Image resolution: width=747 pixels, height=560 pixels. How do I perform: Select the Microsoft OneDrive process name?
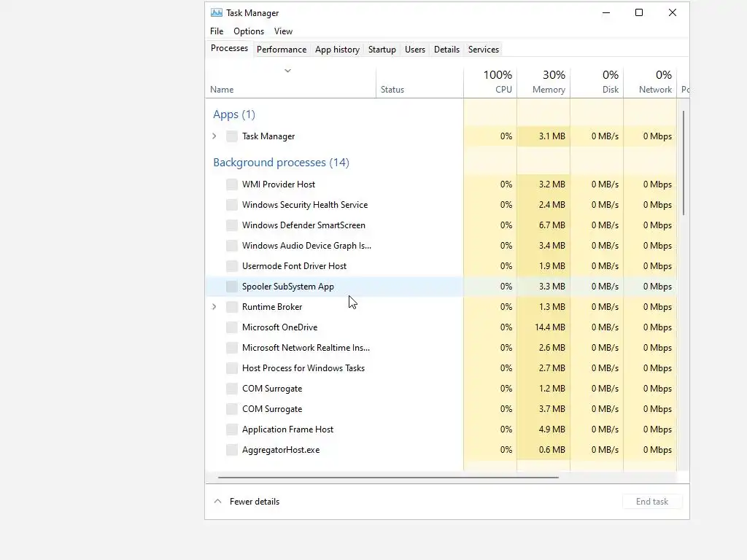pos(279,327)
